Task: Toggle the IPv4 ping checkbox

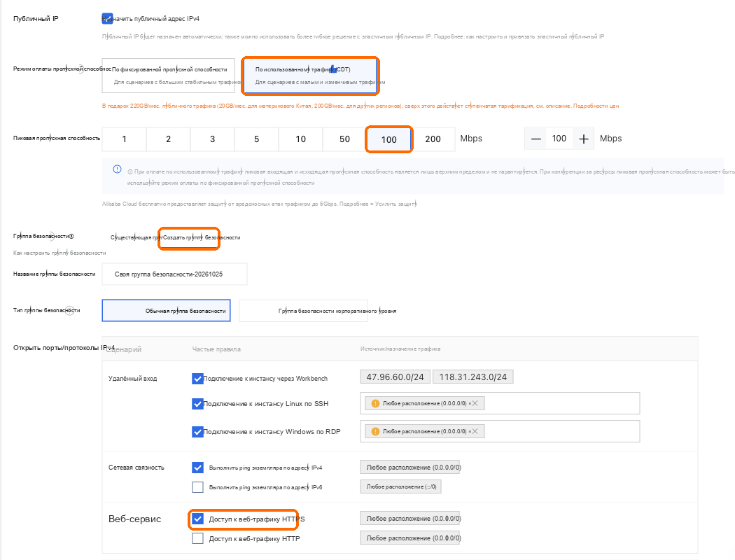Action: [x=197, y=468]
